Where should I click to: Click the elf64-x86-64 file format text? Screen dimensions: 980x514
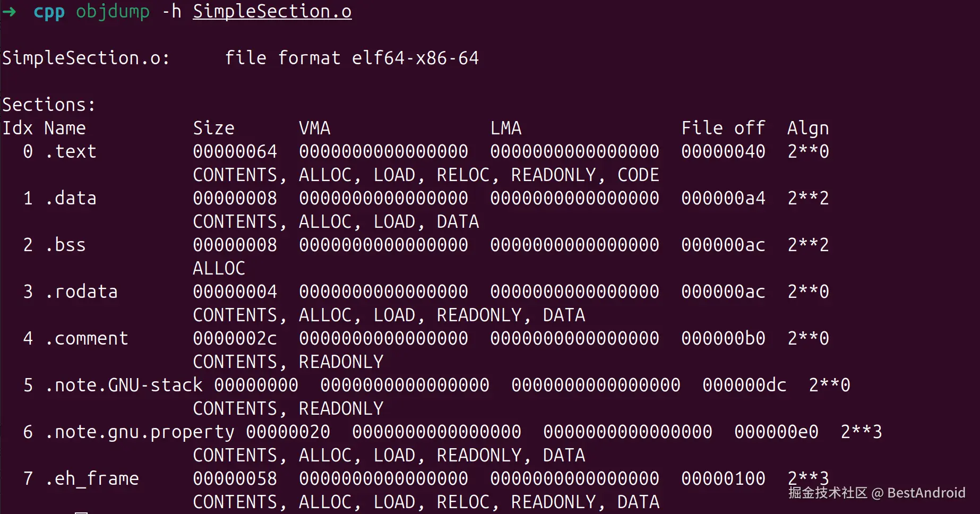coord(415,58)
